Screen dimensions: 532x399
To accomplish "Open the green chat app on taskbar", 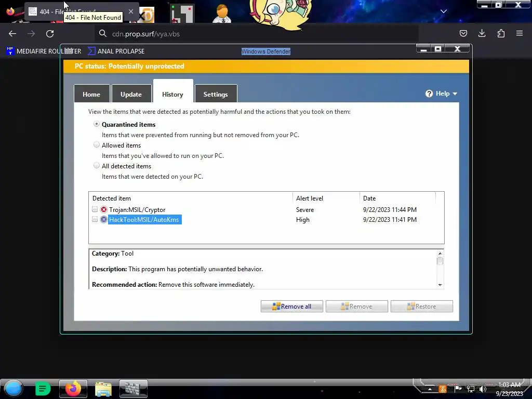I will point(43,389).
